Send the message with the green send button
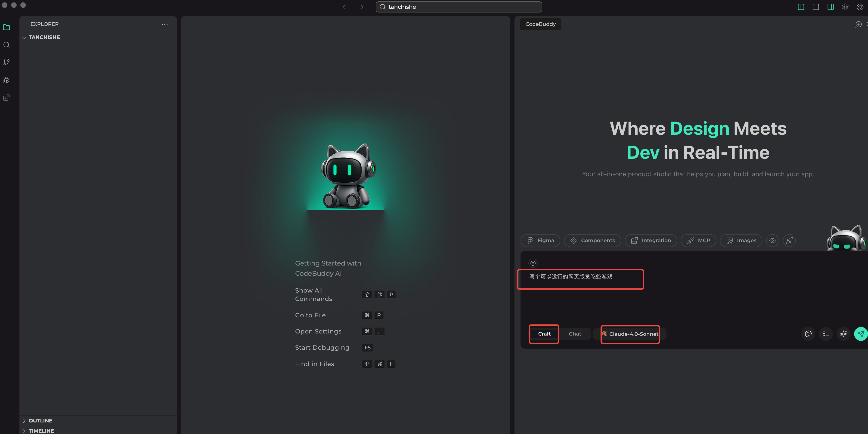 click(861, 334)
